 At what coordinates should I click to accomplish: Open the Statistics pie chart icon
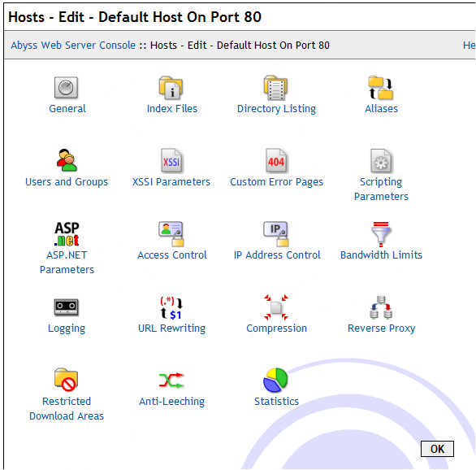pyautogui.click(x=275, y=381)
